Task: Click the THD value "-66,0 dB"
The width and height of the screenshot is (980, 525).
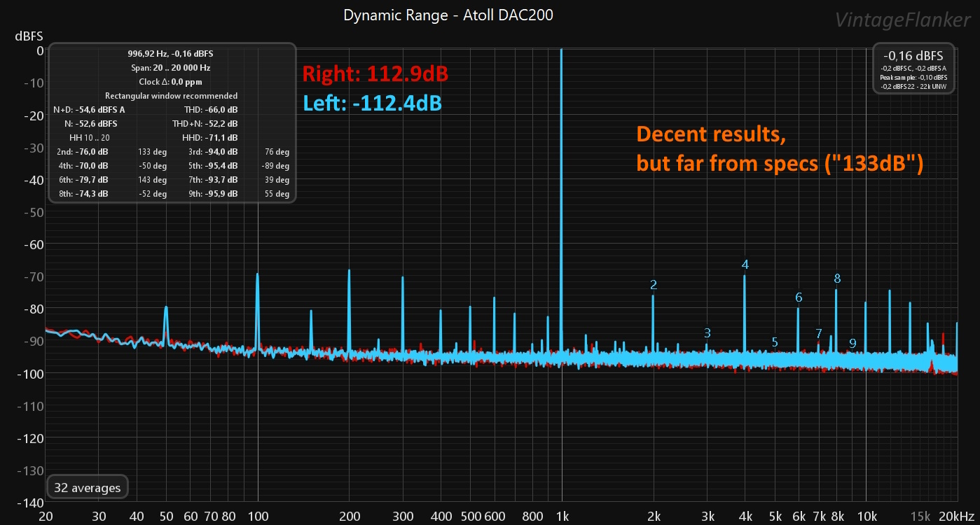Action: click(x=221, y=110)
